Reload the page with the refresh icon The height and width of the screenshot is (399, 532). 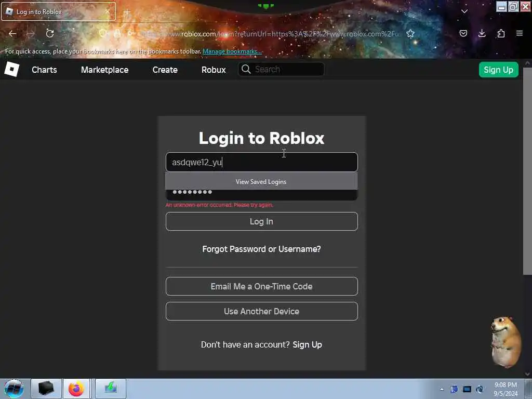click(x=50, y=33)
